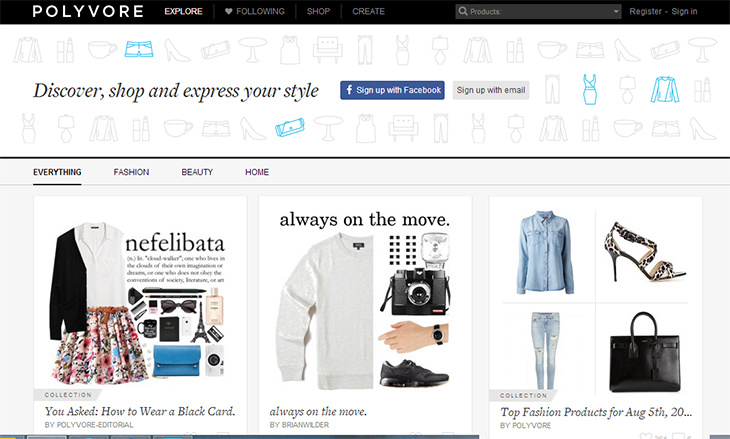Viewport: 730px width, 439px height.
Task: Click the Facebook logo on signup button
Action: [349, 90]
